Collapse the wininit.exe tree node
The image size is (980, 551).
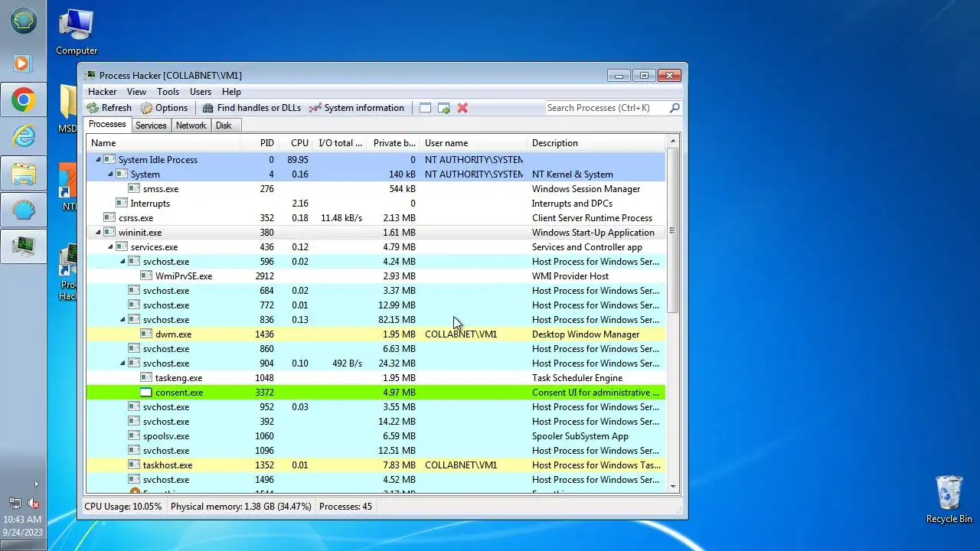(98, 233)
